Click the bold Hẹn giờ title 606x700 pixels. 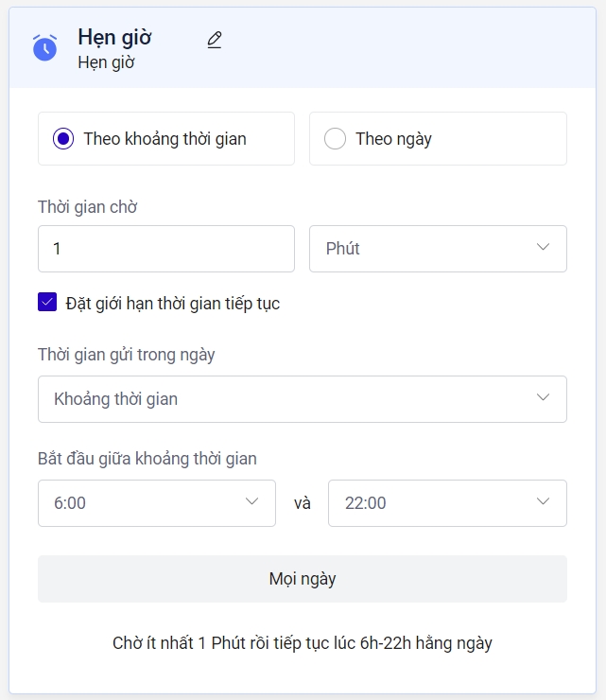coord(114,37)
